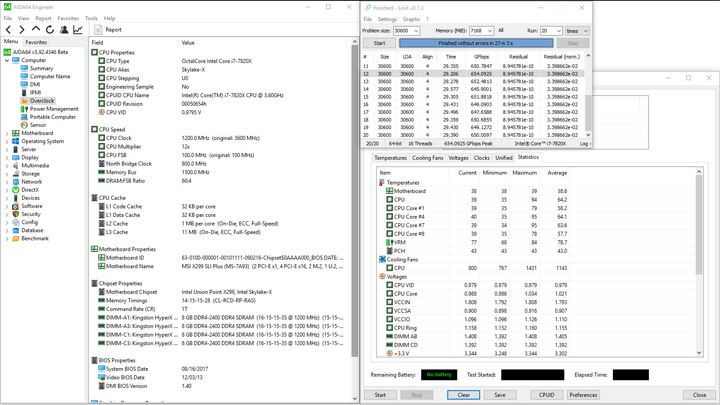Open the graph chart toolbar icon
Screen dimensions: 720x405
click(76, 30)
